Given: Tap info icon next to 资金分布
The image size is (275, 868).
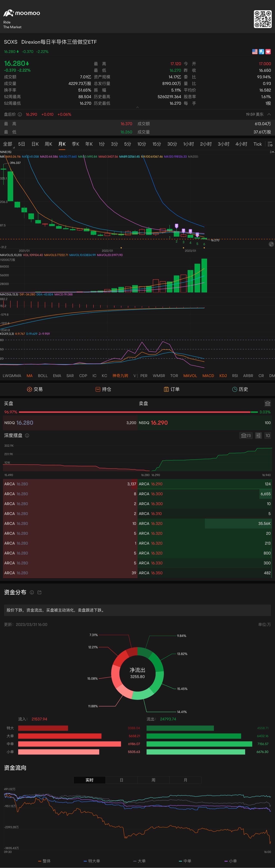Looking at the screenshot, I should tap(32, 592).
